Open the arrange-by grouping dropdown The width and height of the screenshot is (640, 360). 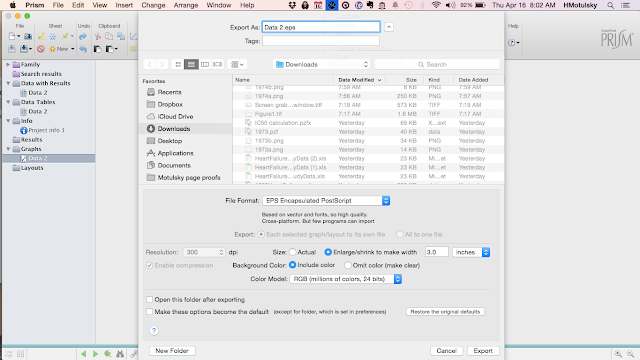coord(237,64)
